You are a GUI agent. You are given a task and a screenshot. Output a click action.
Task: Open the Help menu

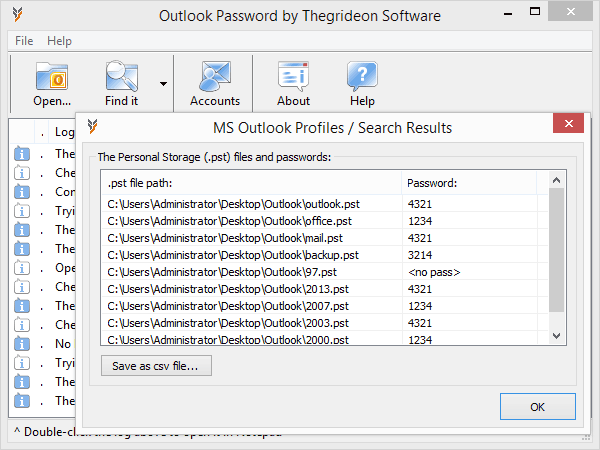tap(59, 41)
